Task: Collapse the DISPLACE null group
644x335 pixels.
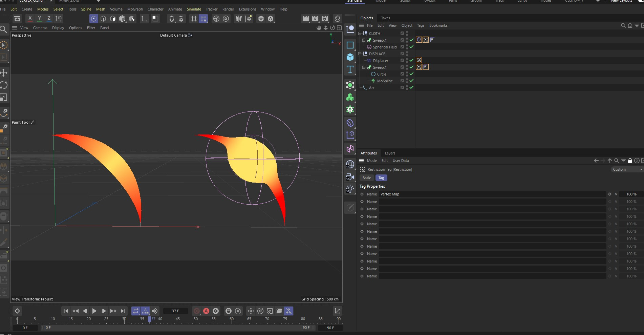Action: 360,54
